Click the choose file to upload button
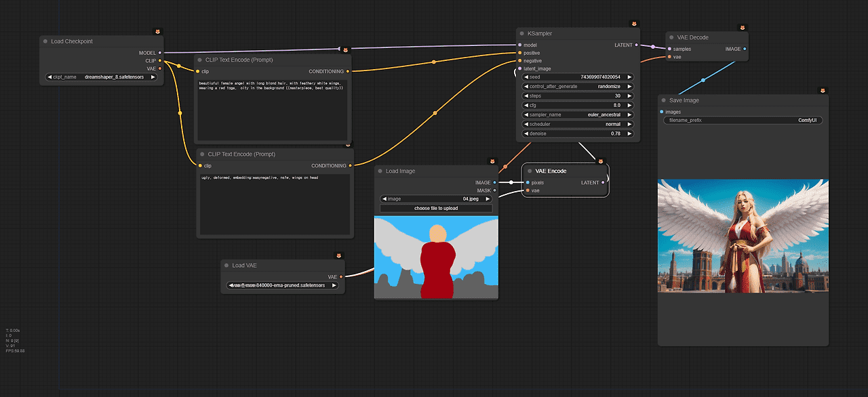868x397 pixels. click(x=436, y=209)
